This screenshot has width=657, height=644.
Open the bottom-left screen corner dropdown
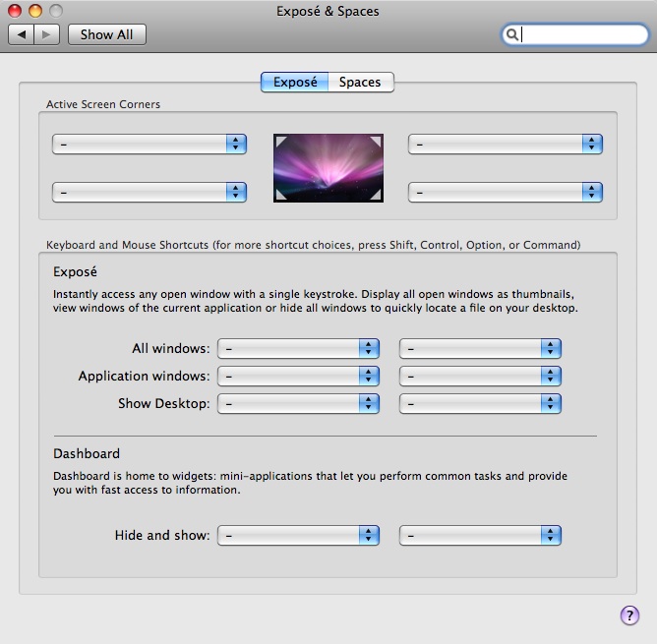149,192
